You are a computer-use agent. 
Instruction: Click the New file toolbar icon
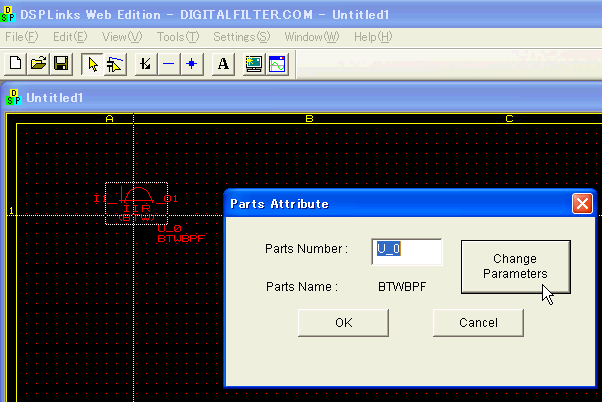point(15,63)
